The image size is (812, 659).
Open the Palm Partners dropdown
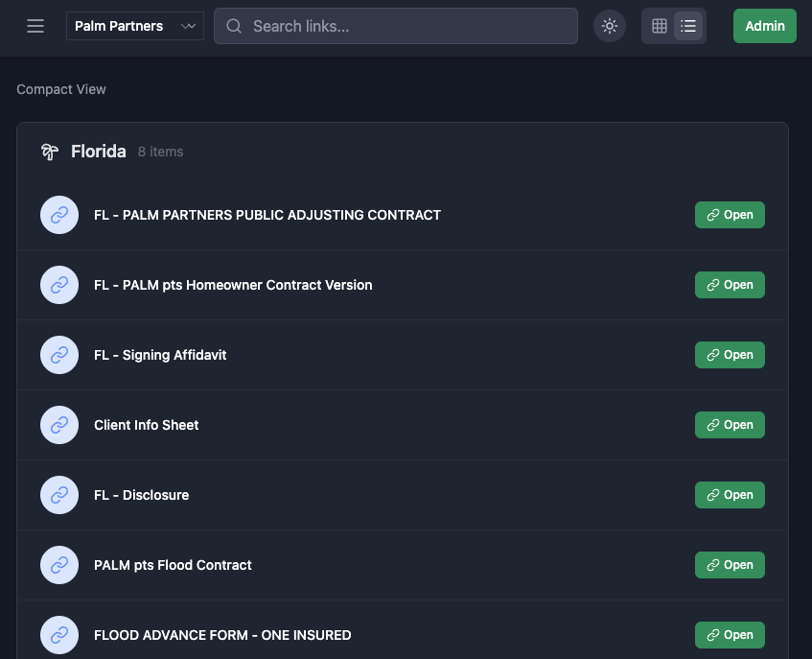pyautogui.click(x=134, y=26)
